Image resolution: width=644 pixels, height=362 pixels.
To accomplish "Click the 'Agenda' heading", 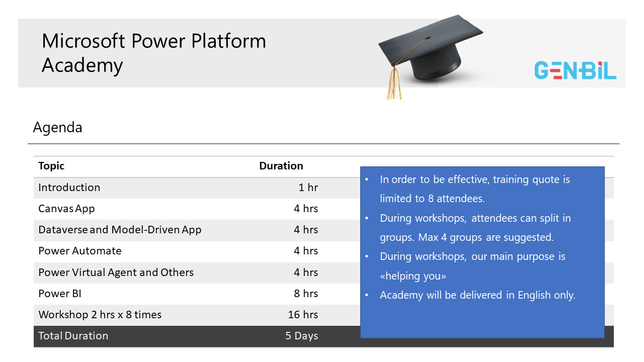I will coord(57,128).
